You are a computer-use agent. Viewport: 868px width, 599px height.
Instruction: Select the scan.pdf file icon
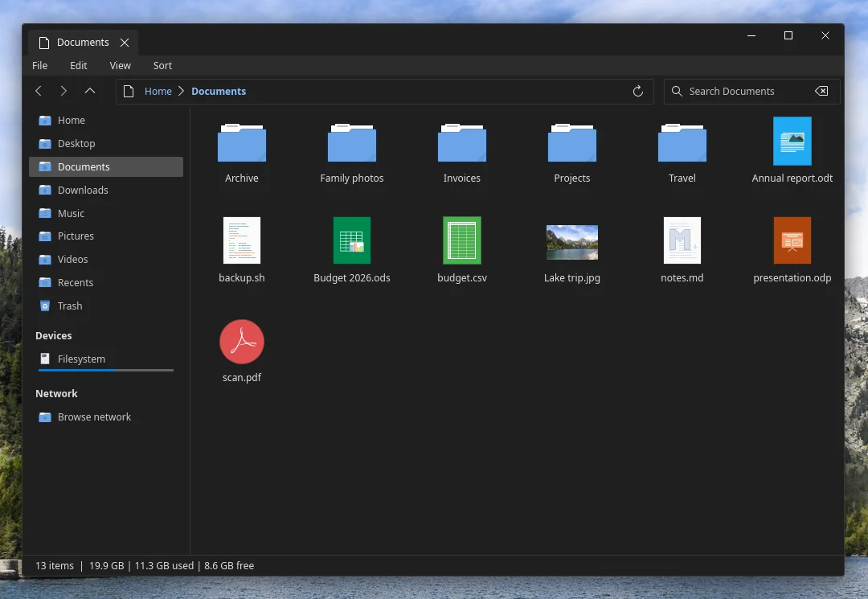[x=241, y=342]
